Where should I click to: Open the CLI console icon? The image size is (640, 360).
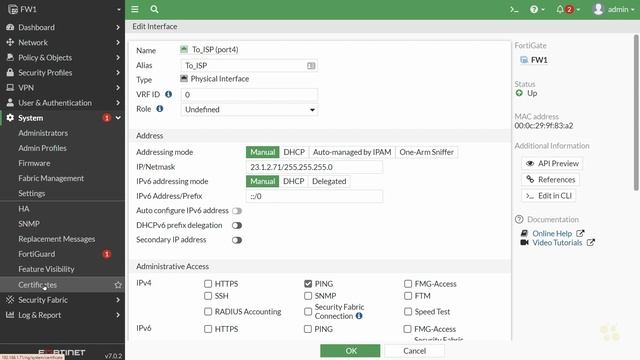[x=514, y=9]
